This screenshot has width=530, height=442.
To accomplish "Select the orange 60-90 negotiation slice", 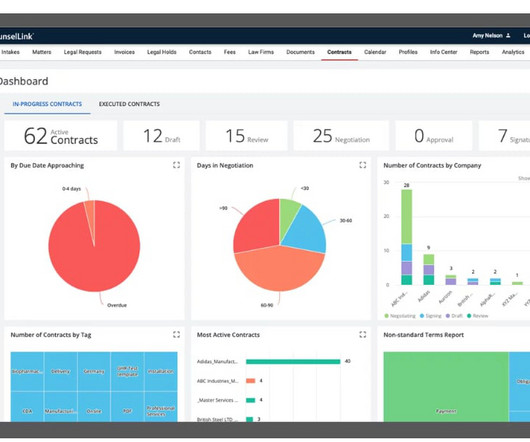I will [x=279, y=270].
